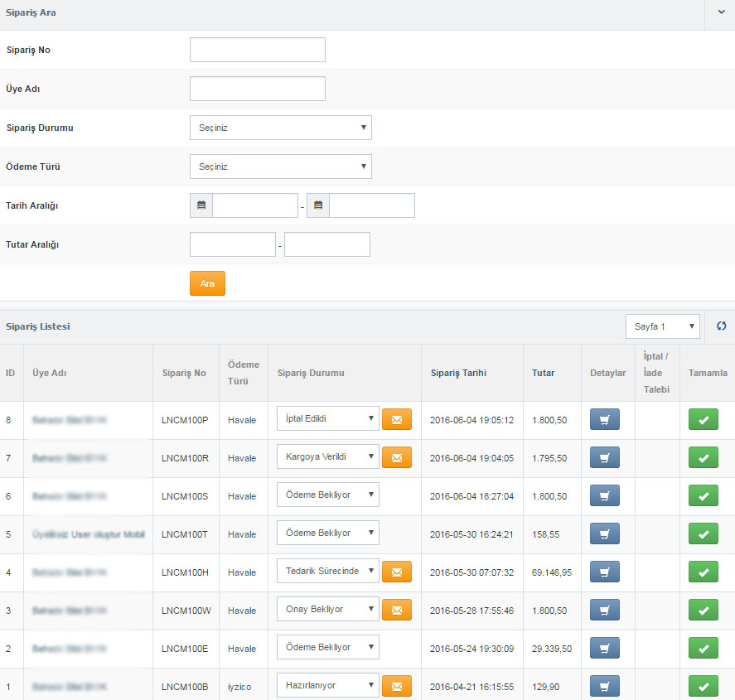The height and width of the screenshot is (700, 735).
Task: Open cart details for order LNCM100P
Action: [x=605, y=420]
